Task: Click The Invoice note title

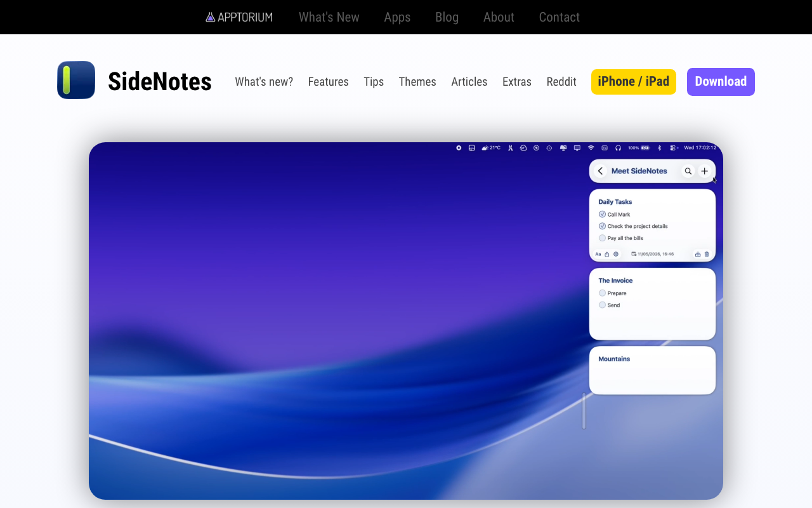Action: point(615,281)
